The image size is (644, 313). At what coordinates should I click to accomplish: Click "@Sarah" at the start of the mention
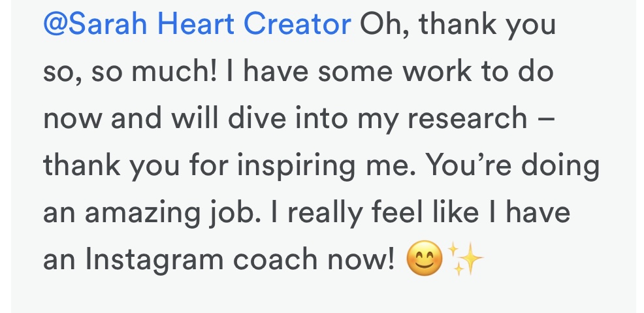click(x=95, y=24)
